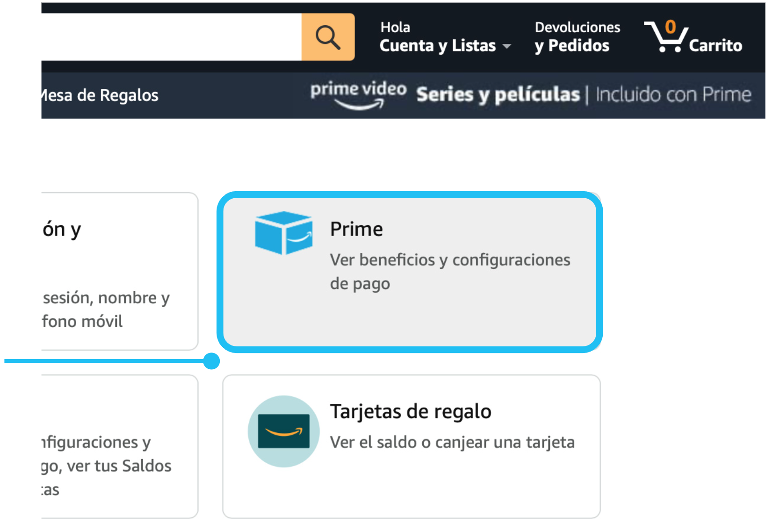
Task: Click the blue callout line endpoint dot
Action: pyautogui.click(x=211, y=361)
